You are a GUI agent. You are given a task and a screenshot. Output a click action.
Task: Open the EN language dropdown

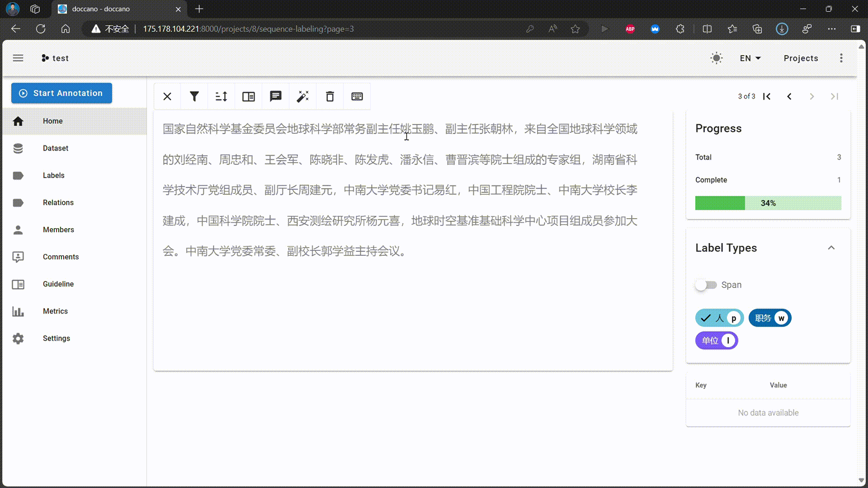click(750, 58)
